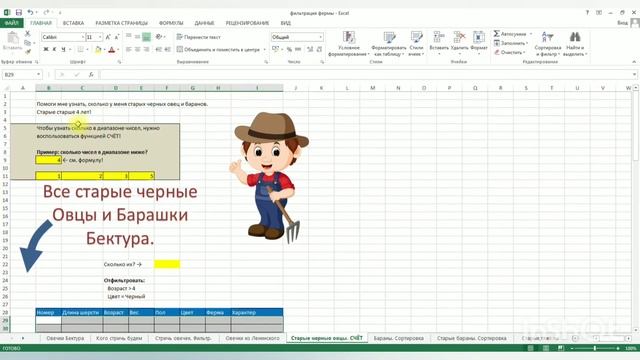Switch to Page Layout view in status bar
The width and height of the screenshot is (640, 360).
tap(546, 348)
